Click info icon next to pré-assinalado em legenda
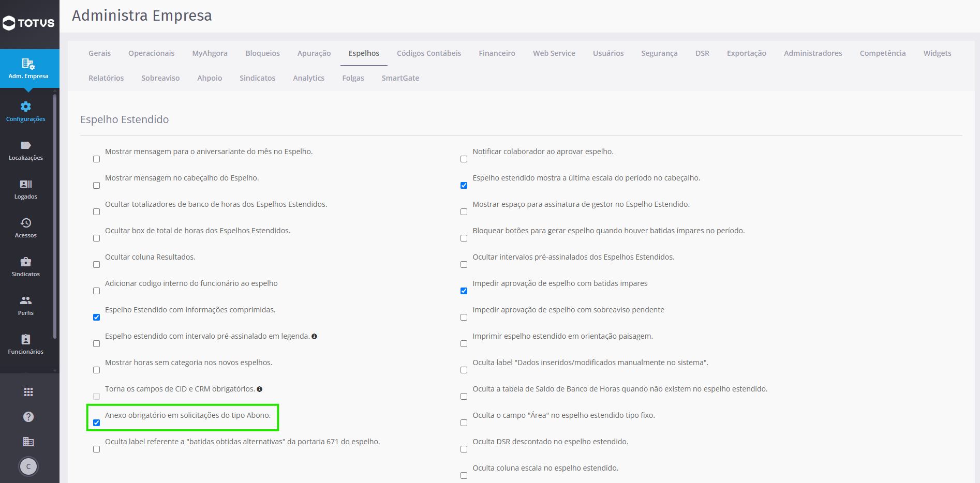The width and height of the screenshot is (980, 483). point(314,337)
